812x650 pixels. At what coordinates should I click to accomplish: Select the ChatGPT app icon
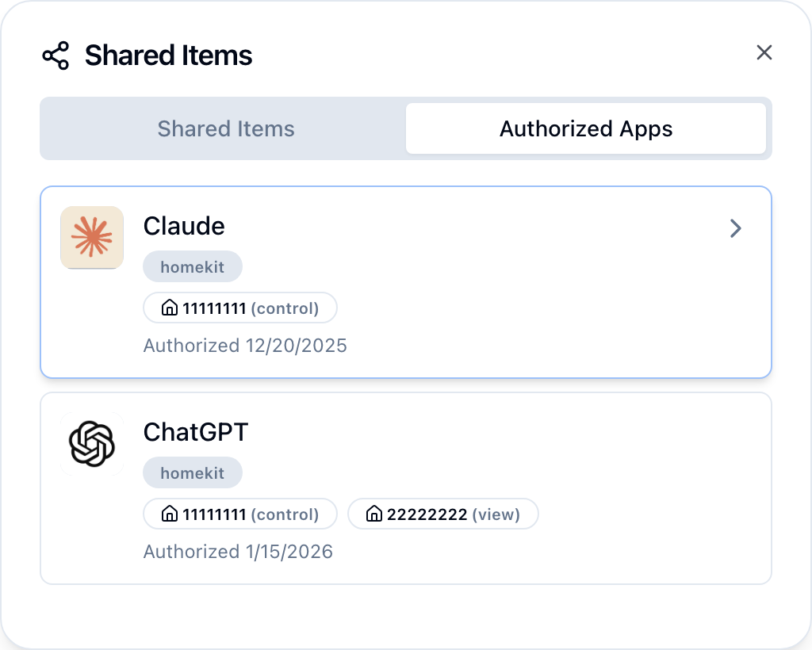[x=92, y=444]
